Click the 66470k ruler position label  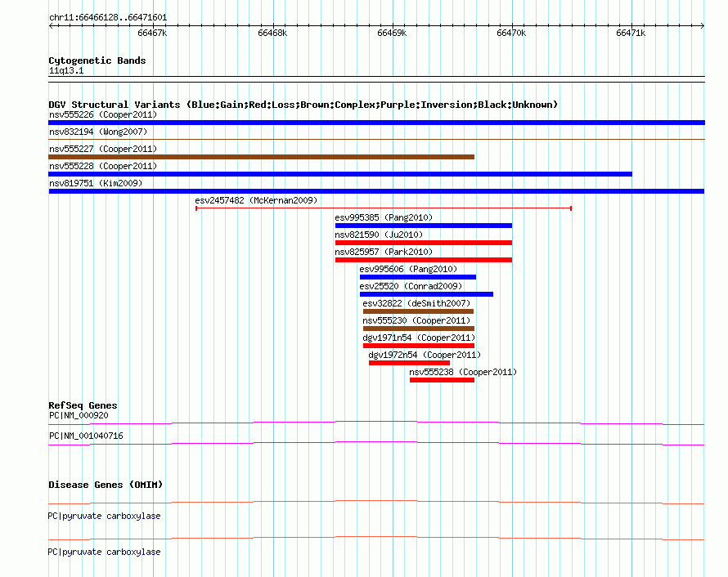point(511,33)
